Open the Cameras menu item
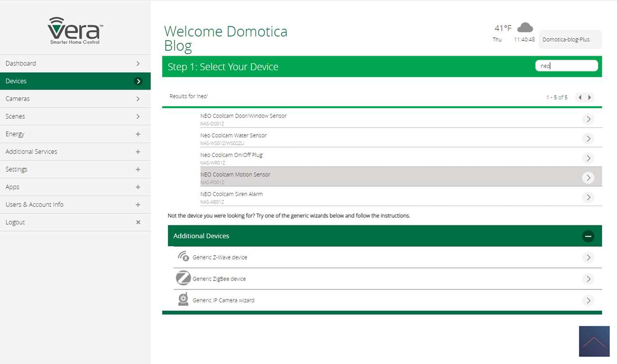The width and height of the screenshot is (617, 364). [x=75, y=99]
